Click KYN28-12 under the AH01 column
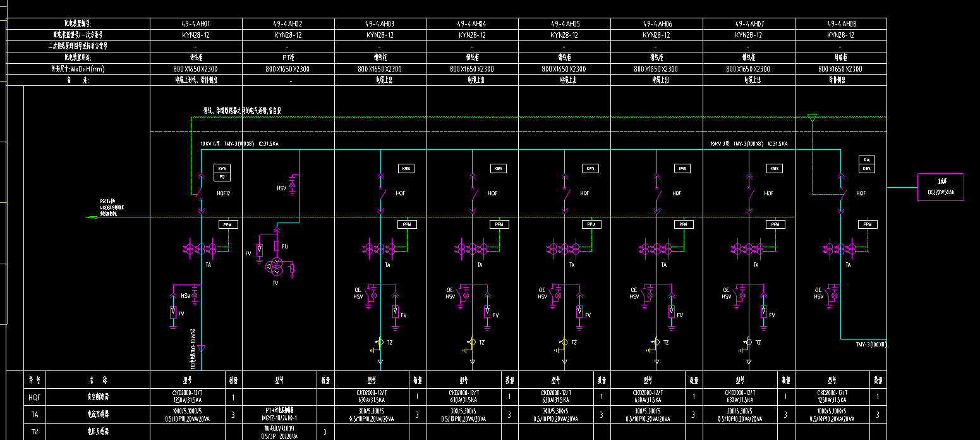Screen dimensions: 980x440 click(x=196, y=35)
